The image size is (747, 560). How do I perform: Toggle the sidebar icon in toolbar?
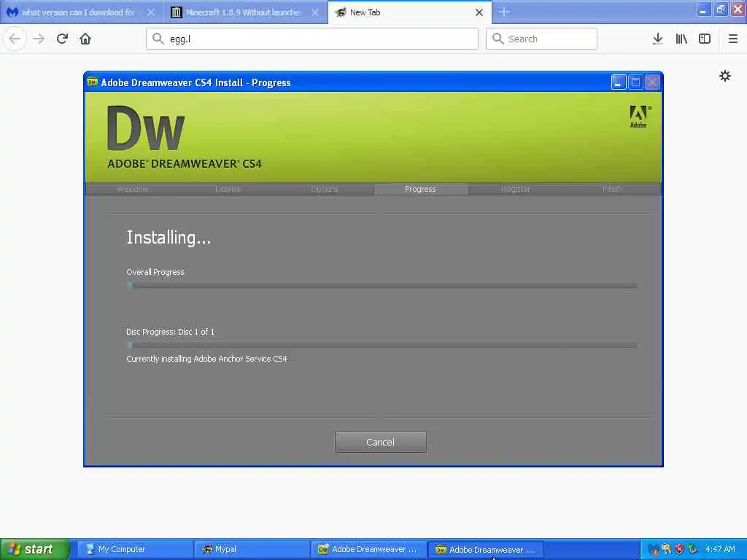click(705, 39)
